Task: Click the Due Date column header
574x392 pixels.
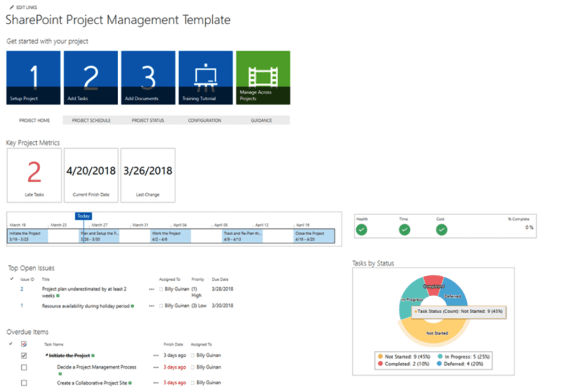Action: [x=220, y=279]
